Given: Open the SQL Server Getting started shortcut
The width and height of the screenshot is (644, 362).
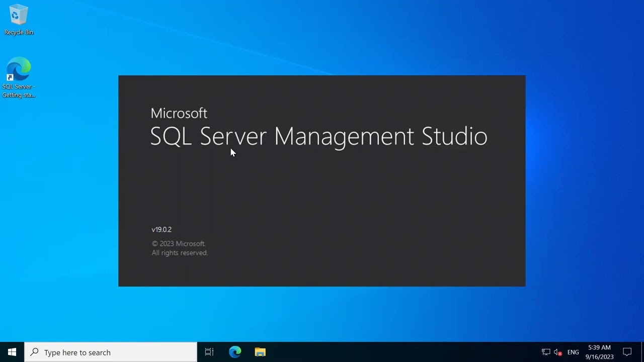Looking at the screenshot, I should point(19,77).
